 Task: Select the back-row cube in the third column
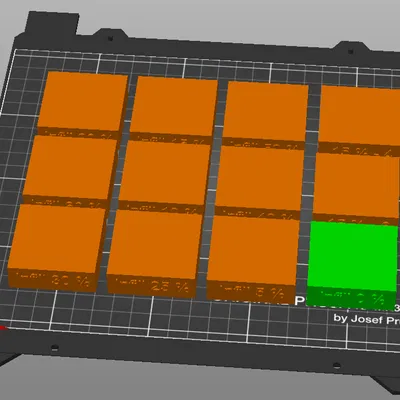265,115
